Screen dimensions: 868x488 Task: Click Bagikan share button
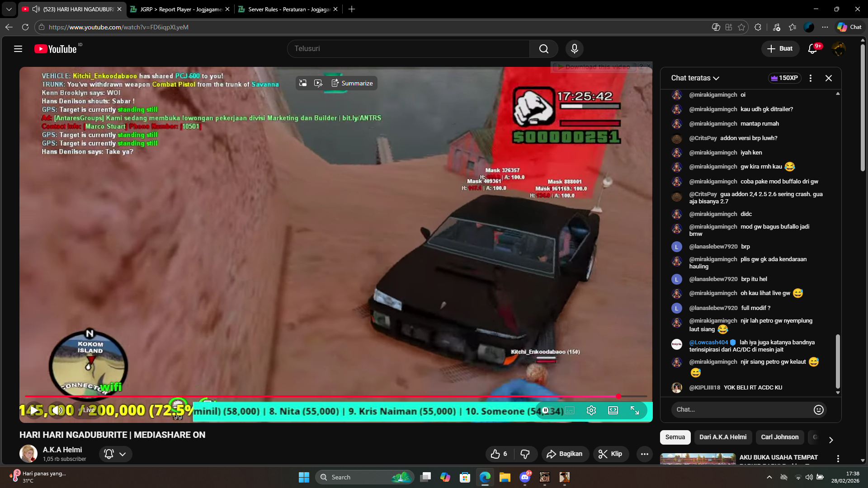click(565, 454)
